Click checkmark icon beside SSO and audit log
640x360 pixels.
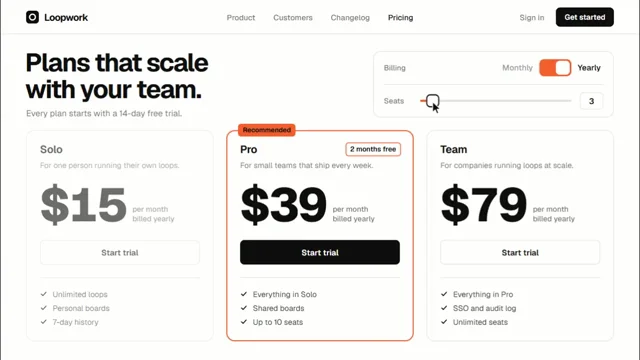click(x=444, y=308)
